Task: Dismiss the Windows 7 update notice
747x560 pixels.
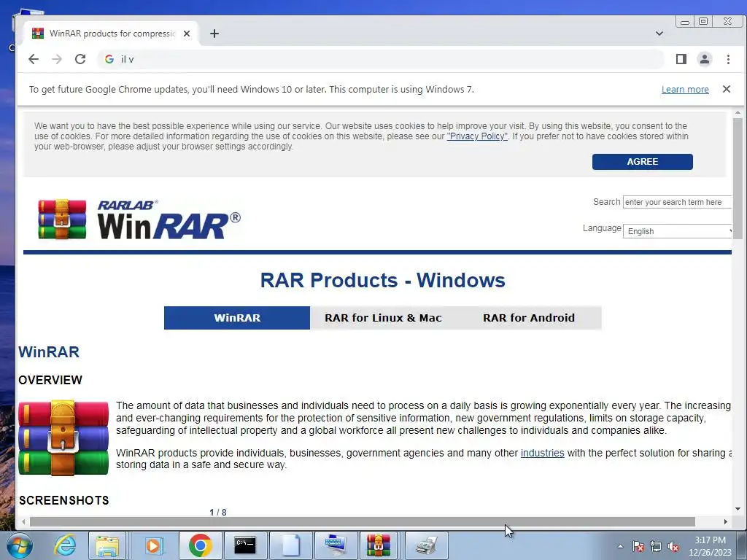Action: point(727,89)
